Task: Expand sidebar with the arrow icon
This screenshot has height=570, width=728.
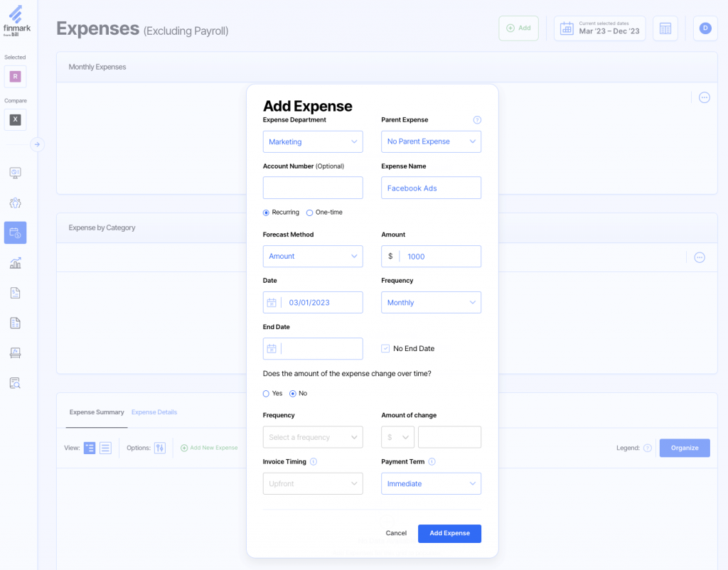Action: click(x=37, y=144)
